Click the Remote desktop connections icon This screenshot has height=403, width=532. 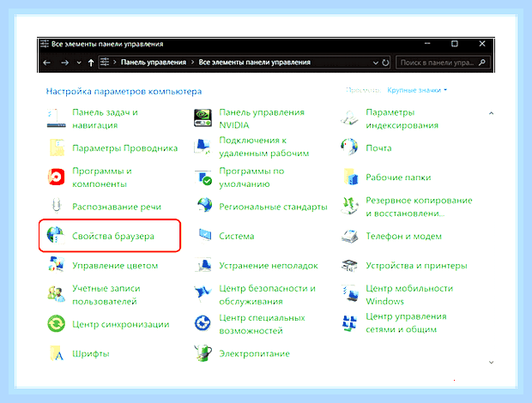[203, 147]
